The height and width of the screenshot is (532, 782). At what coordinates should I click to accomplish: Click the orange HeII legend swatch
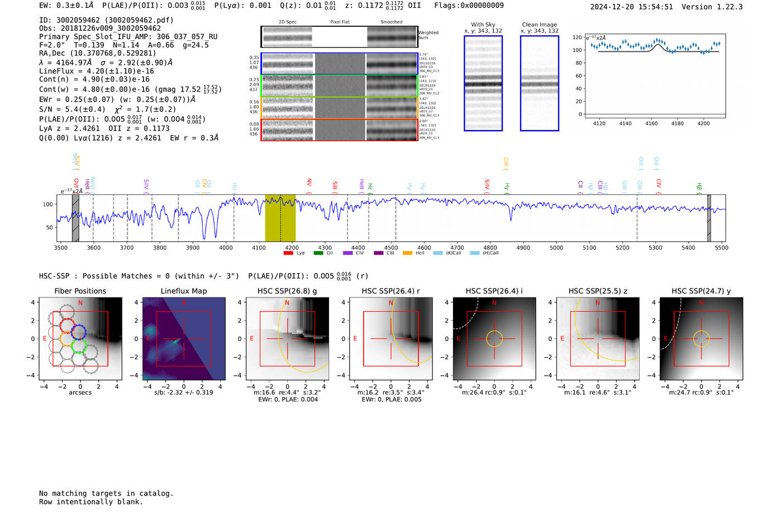[x=408, y=253]
